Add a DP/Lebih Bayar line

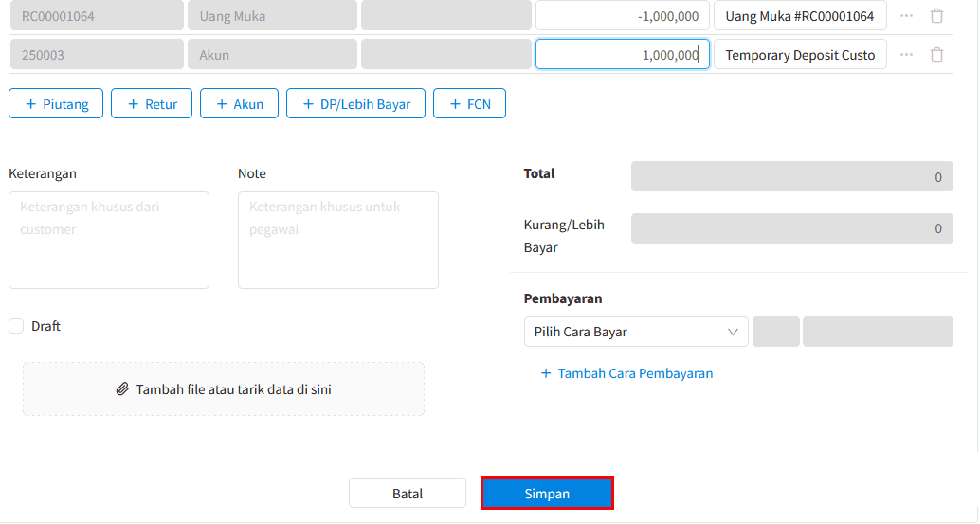[x=355, y=103]
